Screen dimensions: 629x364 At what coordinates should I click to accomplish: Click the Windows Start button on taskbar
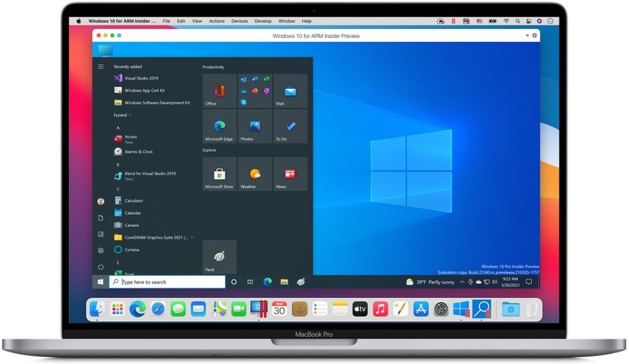point(101,282)
